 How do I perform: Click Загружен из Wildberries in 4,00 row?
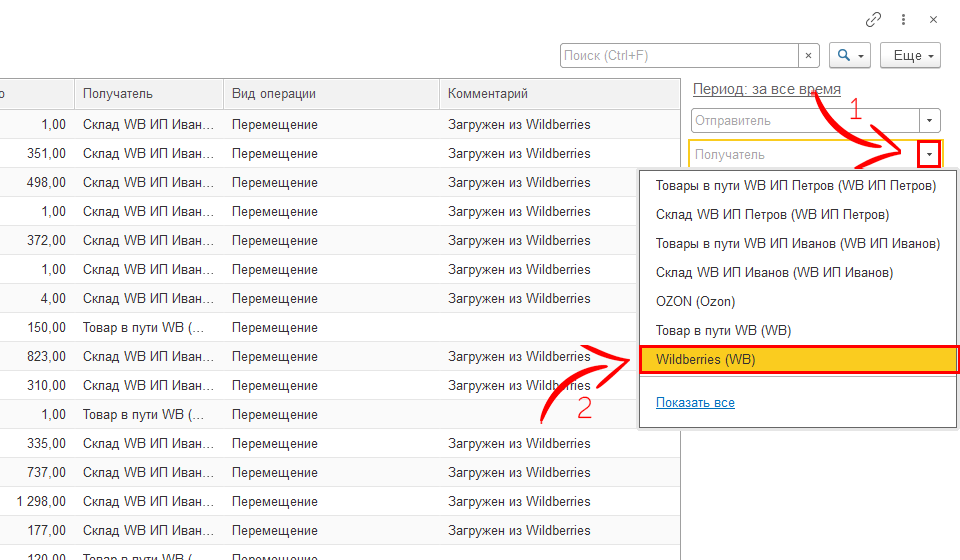[x=519, y=299]
